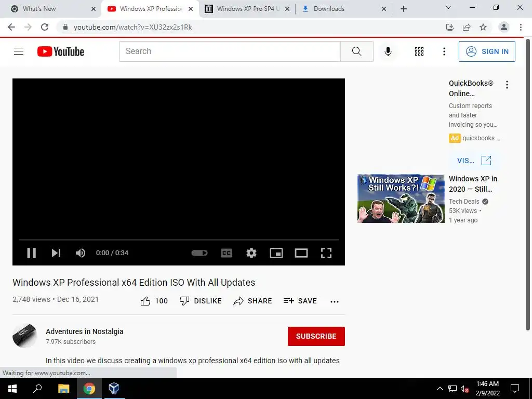Open more actions ellipsis under video

(x=335, y=301)
